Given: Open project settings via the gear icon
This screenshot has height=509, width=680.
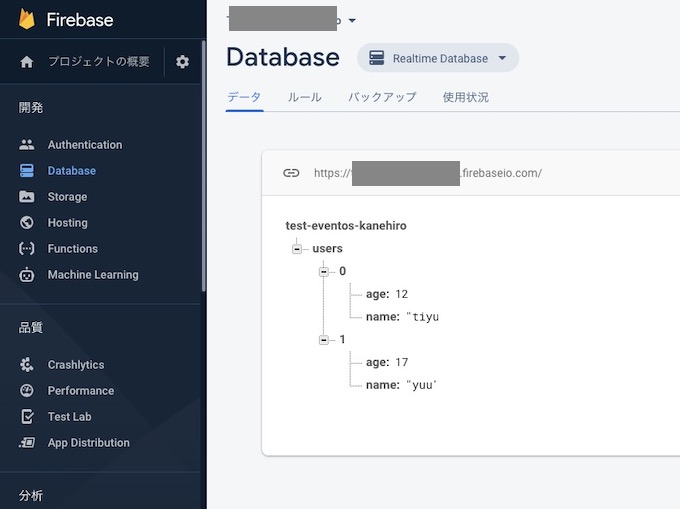Looking at the screenshot, I should point(182,62).
